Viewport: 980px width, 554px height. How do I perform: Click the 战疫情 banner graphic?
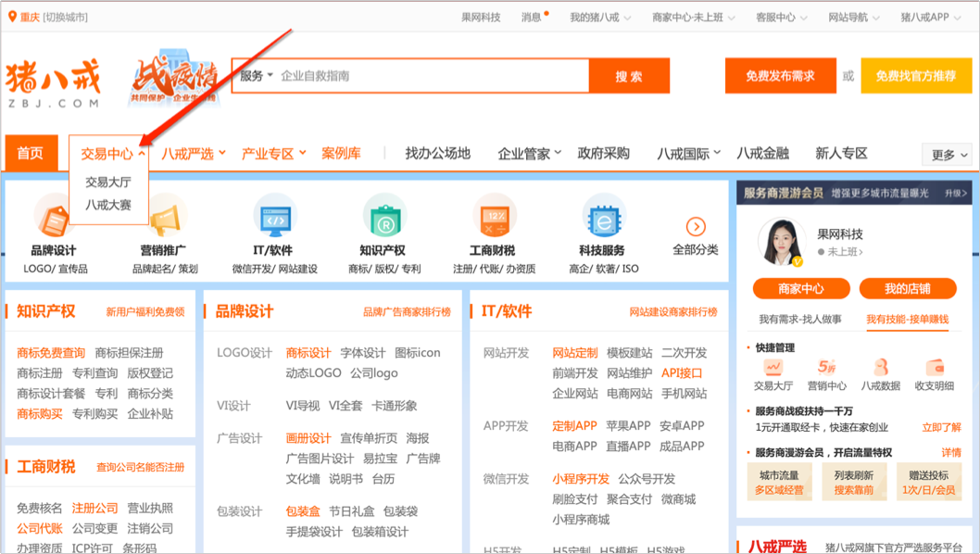point(174,76)
